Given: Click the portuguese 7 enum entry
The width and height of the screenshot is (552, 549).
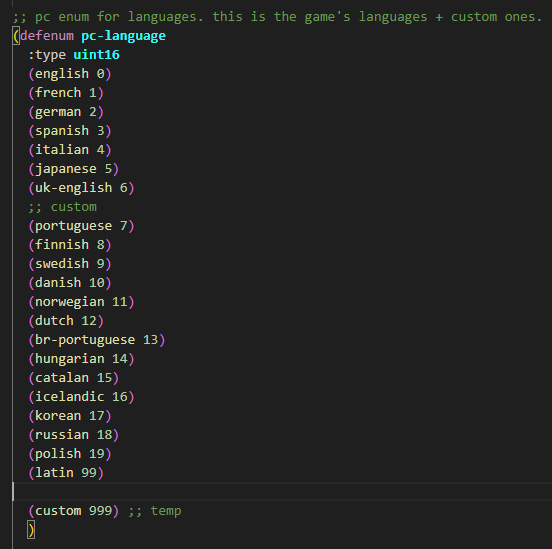Looking at the screenshot, I should [x=81, y=226].
